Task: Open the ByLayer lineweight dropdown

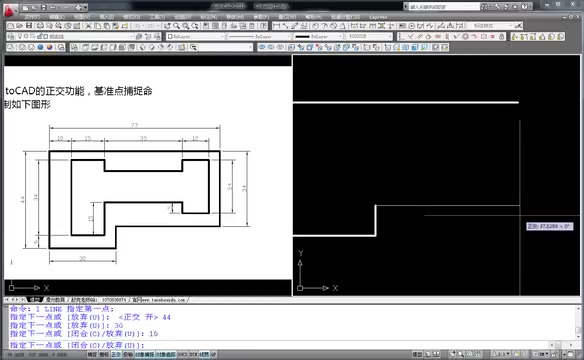Action: pos(318,36)
